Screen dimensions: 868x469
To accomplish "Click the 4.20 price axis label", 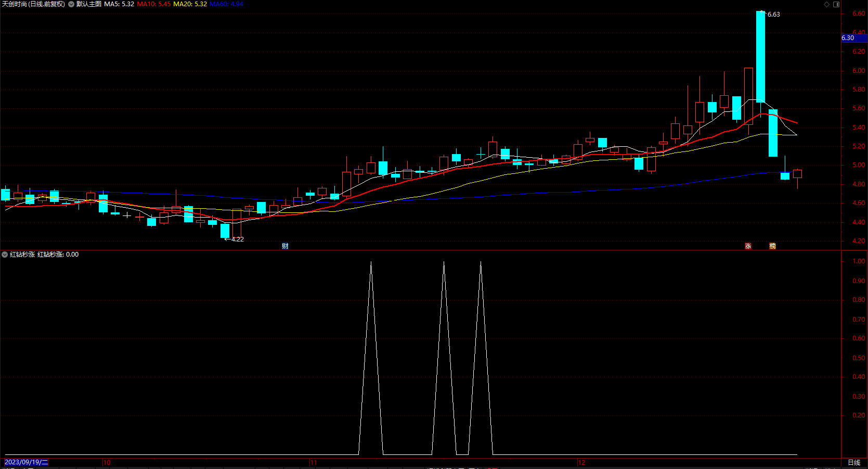I will 859,241.
